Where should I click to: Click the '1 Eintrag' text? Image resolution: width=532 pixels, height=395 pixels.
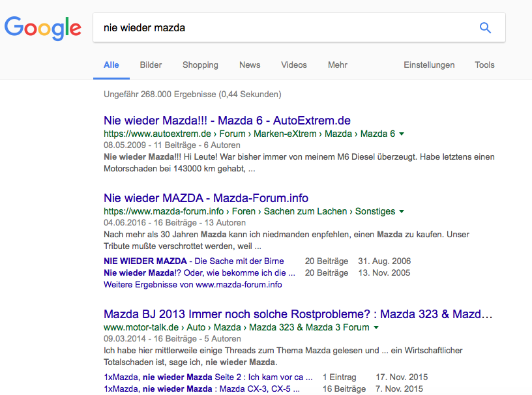click(339, 377)
